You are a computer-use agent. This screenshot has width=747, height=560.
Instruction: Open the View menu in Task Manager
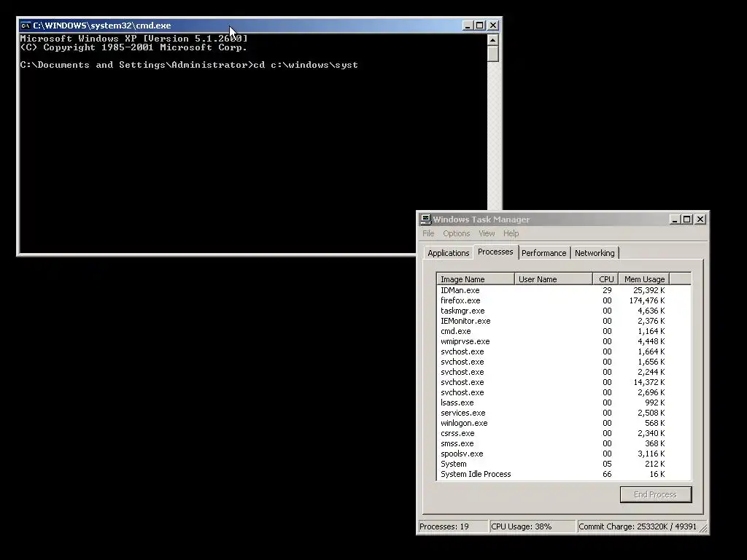(x=487, y=233)
